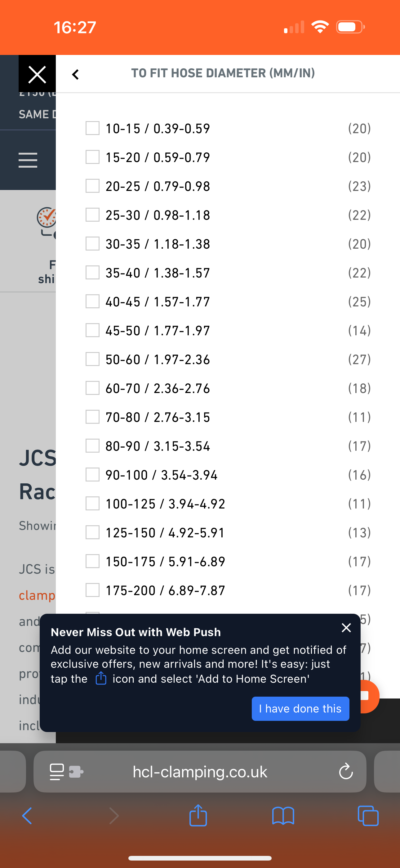The height and width of the screenshot is (868, 400).
Task: Go back using the filter back chevron
Action: [75, 75]
